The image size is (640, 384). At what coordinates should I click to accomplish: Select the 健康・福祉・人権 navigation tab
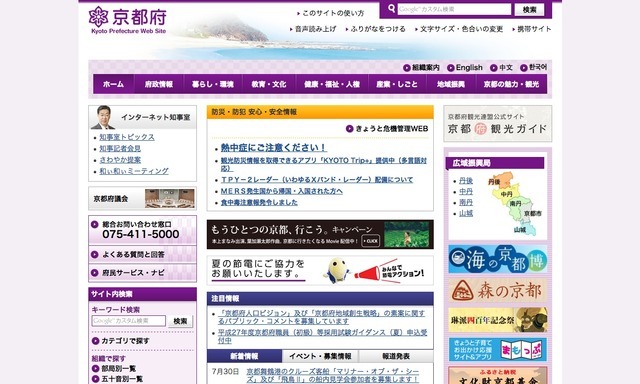click(x=332, y=84)
